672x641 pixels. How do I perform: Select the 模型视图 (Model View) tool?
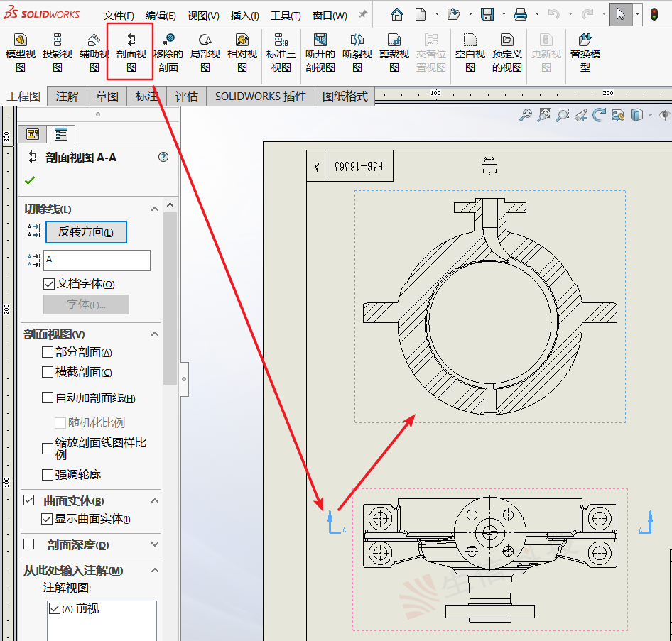pos(20,53)
